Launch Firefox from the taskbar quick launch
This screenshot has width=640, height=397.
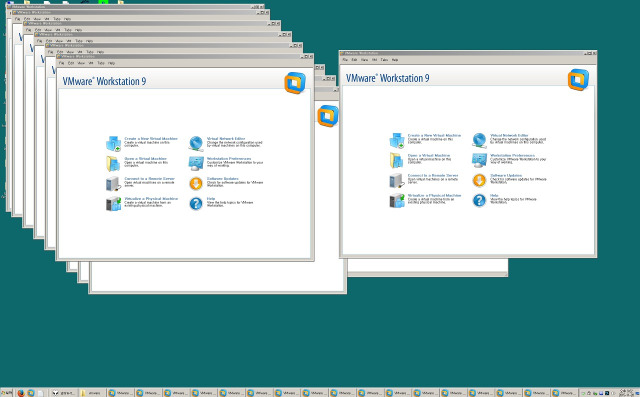click(x=21, y=393)
